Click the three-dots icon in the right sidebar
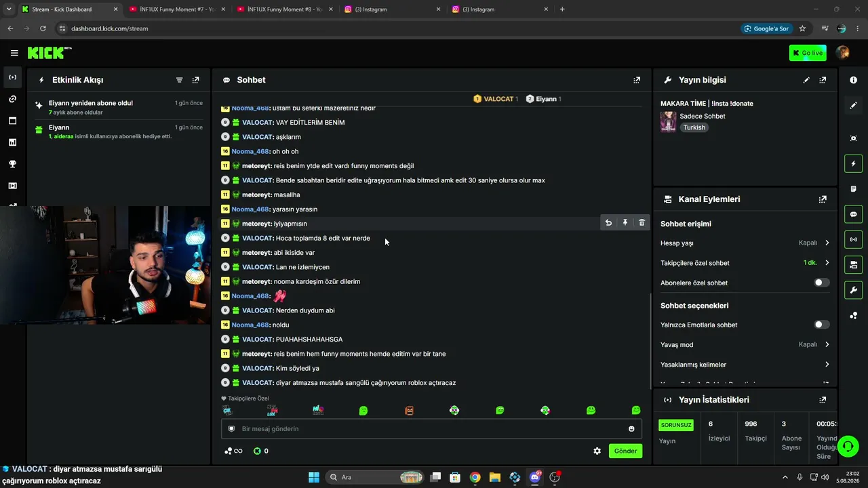This screenshot has width=868, height=488. (853, 316)
